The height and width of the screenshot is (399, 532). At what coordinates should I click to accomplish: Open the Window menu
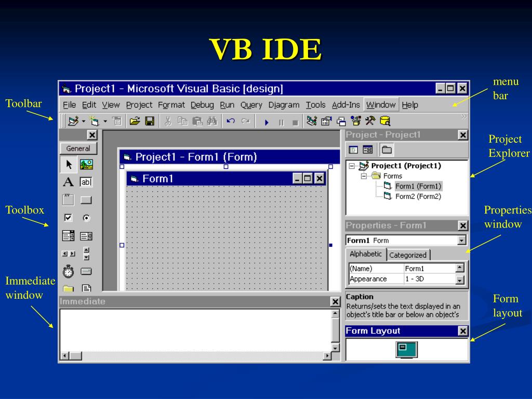tap(381, 105)
